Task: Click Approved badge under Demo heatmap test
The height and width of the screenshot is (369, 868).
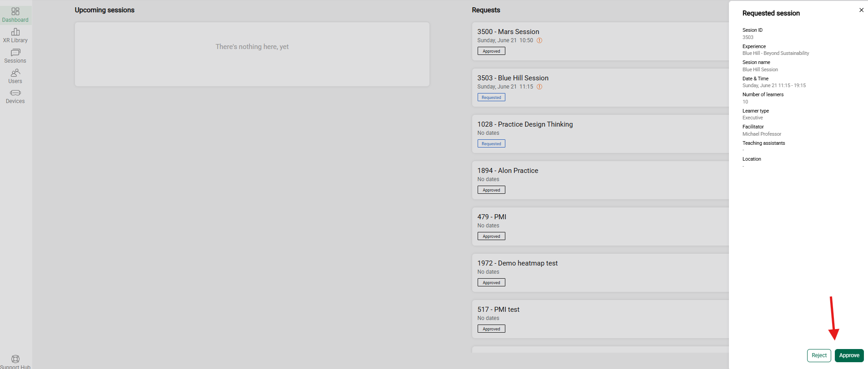Action: pos(491,283)
